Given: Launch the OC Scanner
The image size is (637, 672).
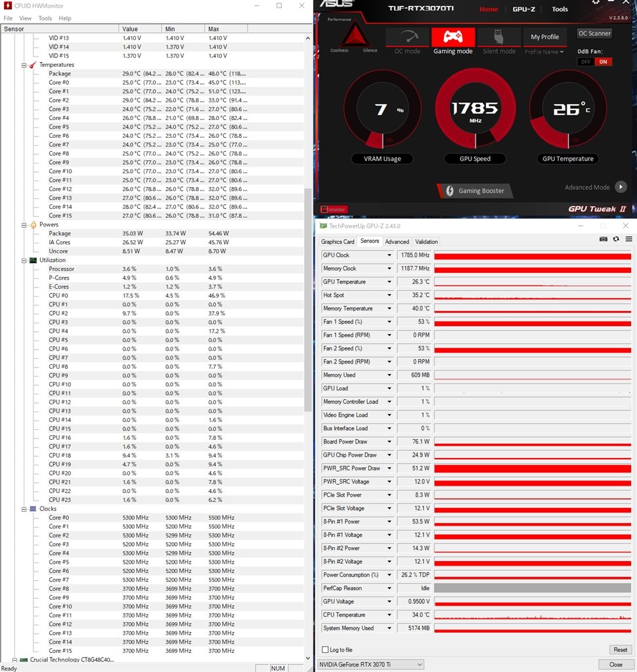Looking at the screenshot, I should point(594,33).
